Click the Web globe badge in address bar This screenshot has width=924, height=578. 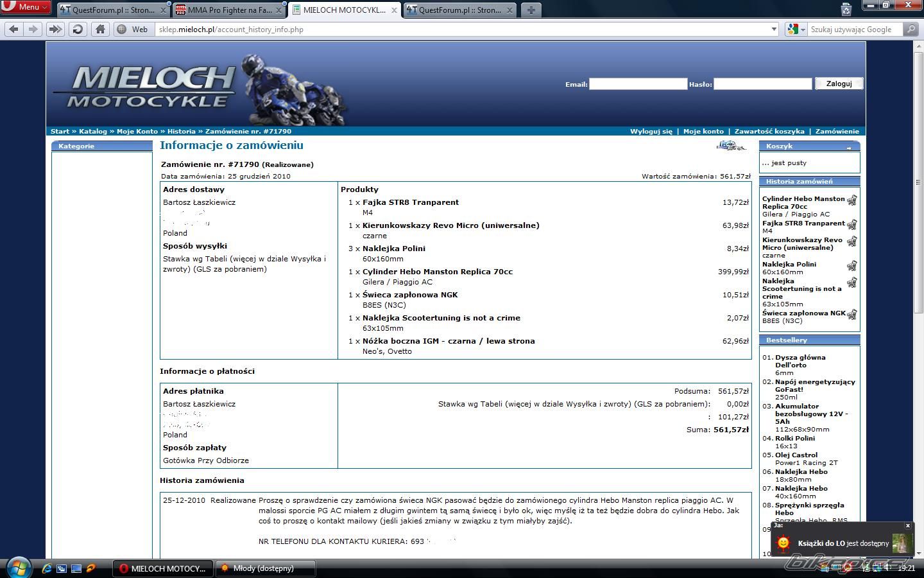click(133, 29)
